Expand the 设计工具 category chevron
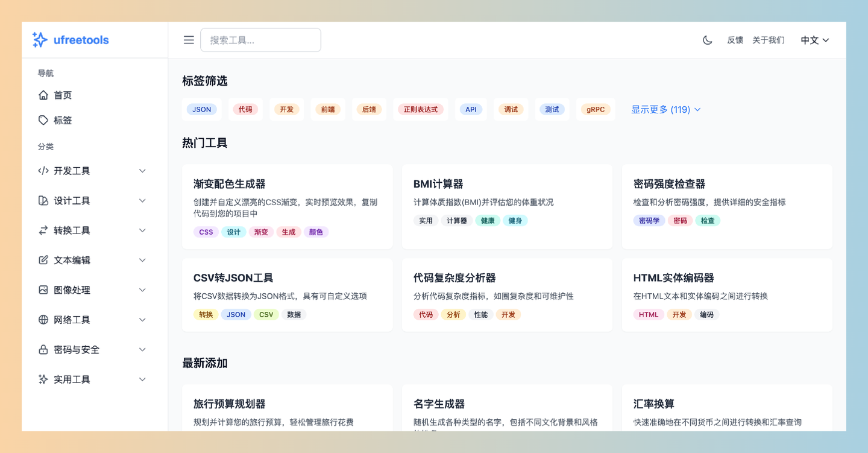Screen dimensions: 868x453 click(142, 200)
